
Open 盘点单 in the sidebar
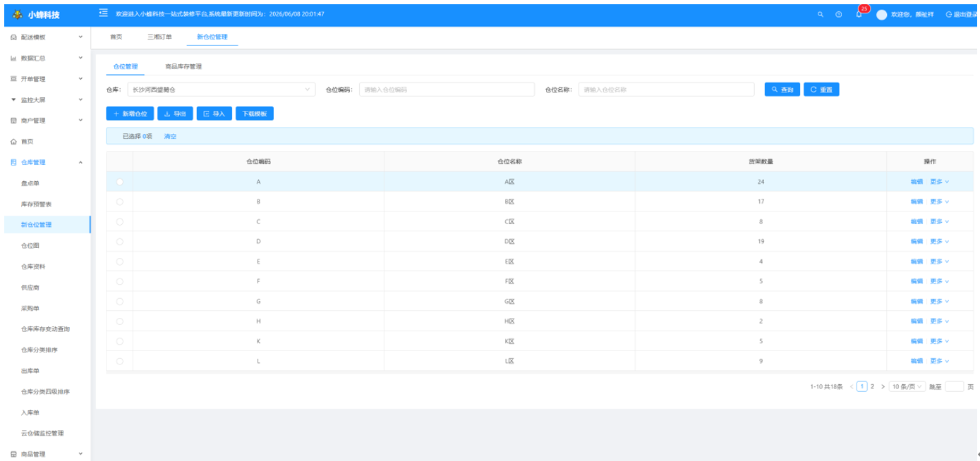30,183
